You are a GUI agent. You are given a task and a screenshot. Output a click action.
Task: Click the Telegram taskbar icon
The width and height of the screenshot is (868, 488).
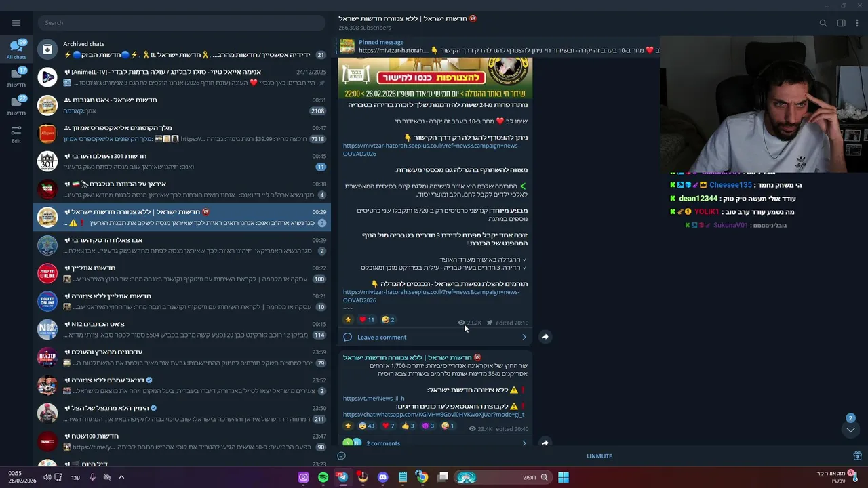[342, 477]
